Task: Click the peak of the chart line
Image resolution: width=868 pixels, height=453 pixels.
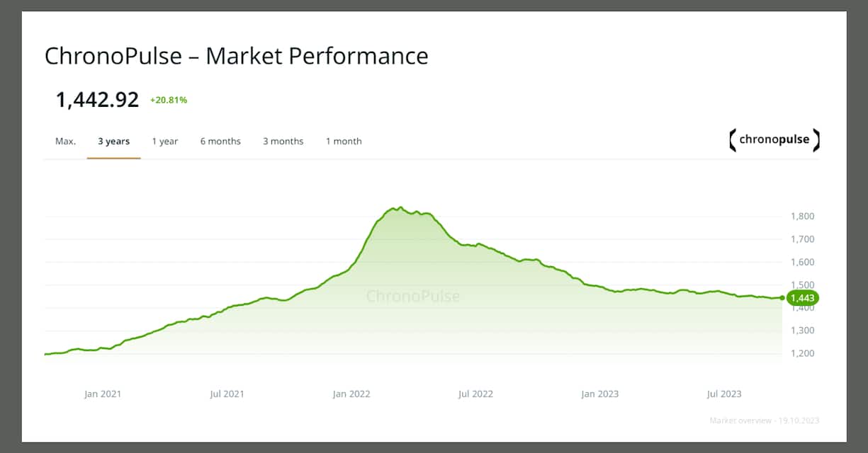Action: [400, 207]
